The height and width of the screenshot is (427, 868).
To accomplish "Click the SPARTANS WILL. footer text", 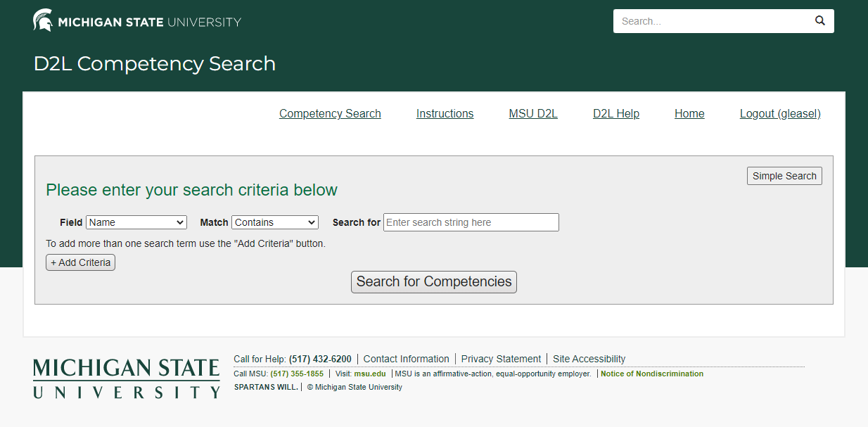I will pos(266,387).
